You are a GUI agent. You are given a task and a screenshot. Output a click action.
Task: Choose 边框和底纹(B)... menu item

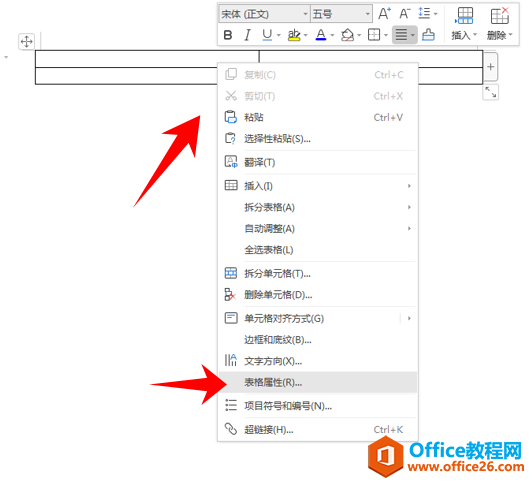point(317,340)
